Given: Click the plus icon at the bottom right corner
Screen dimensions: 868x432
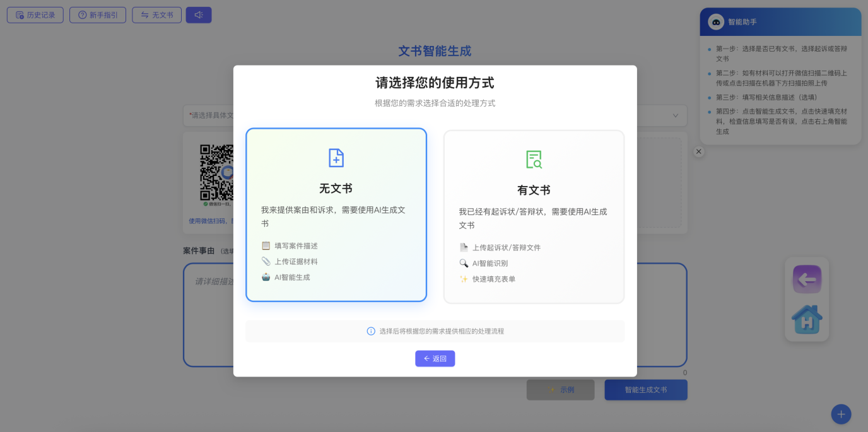Looking at the screenshot, I should pyautogui.click(x=840, y=414).
